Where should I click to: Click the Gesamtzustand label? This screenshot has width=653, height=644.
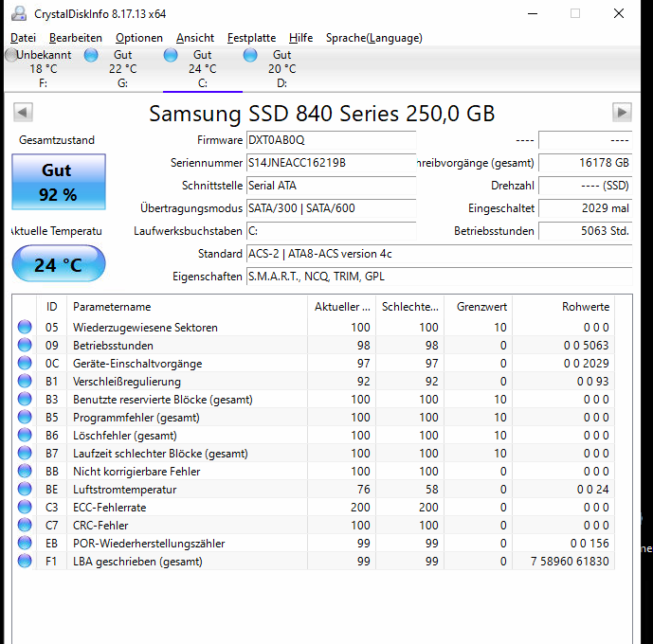(57, 140)
